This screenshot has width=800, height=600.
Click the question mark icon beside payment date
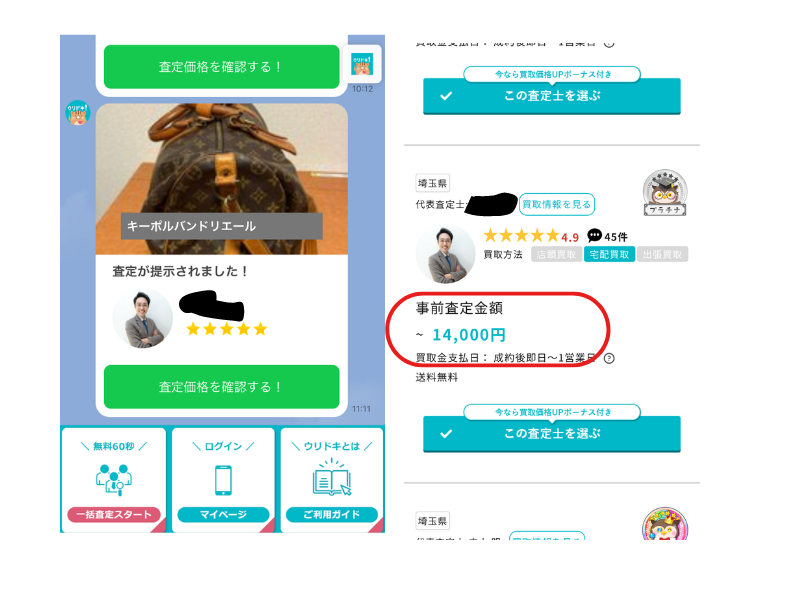(609, 358)
